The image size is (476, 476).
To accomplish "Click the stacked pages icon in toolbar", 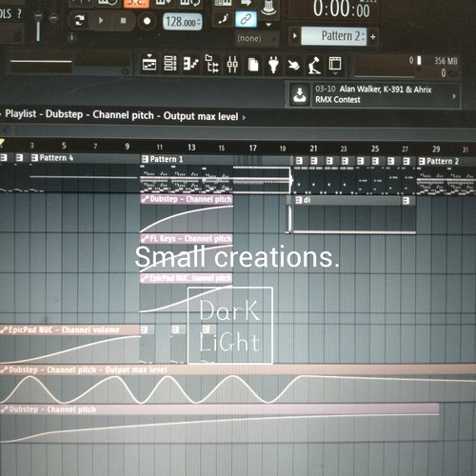I will coord(253,65).
